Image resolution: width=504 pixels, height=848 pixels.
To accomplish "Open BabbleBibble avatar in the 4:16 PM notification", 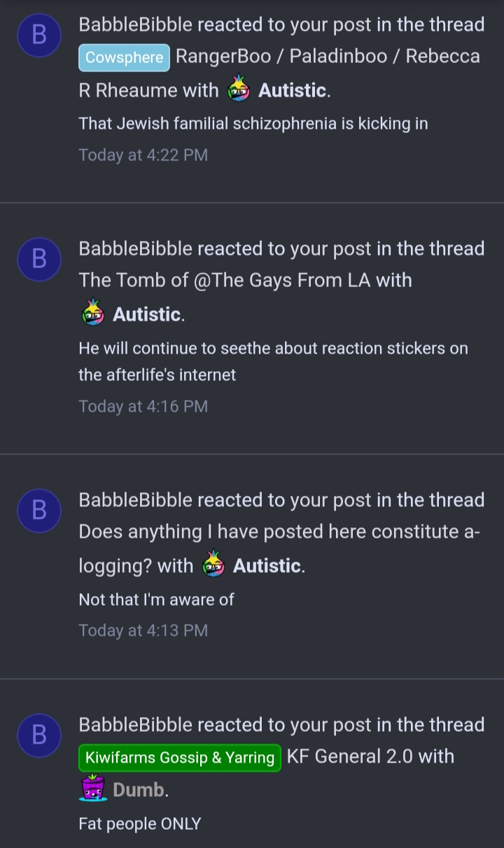I will (x=39, y=259).
